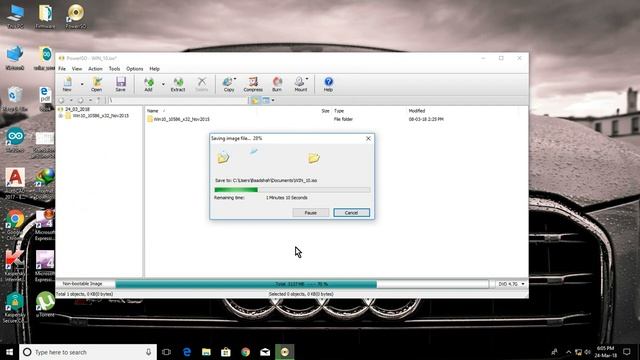Open the AutoCAD desktop shortcut
This screenshot has width=640, height=360.
pos(15,183)
